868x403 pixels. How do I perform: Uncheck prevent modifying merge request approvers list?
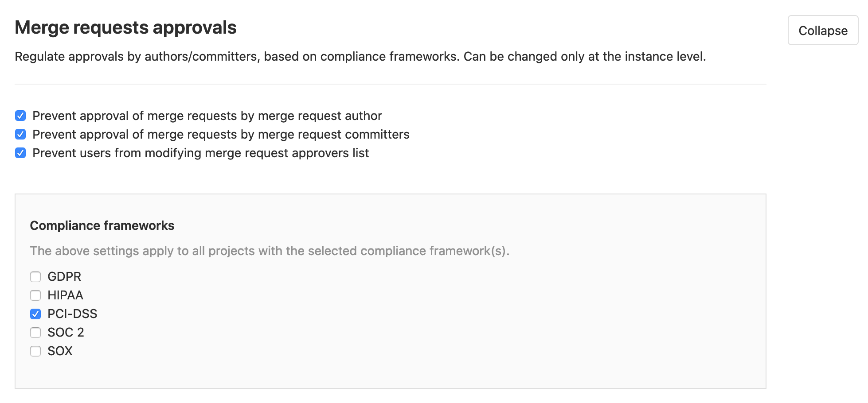(20, 153)
